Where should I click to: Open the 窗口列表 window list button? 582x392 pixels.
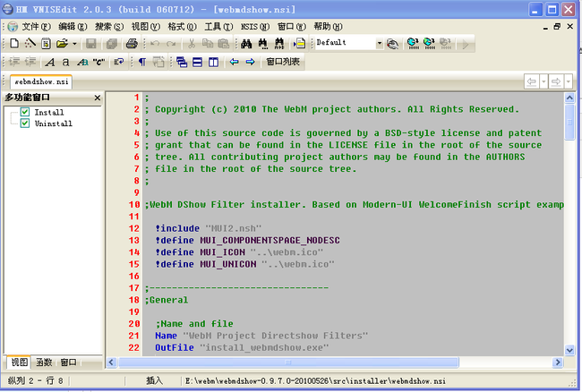pyautogui.click(x=283, y=62)
